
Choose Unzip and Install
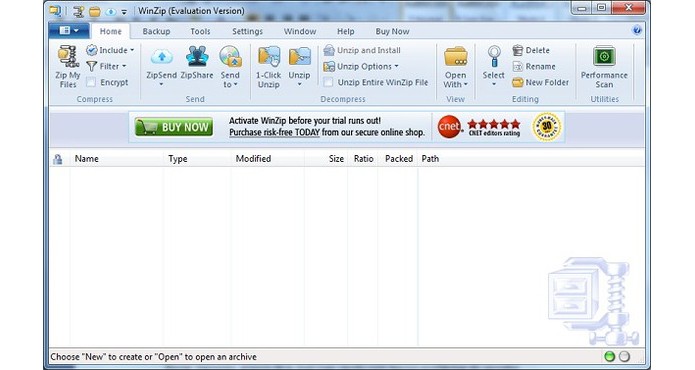point(362,50)
